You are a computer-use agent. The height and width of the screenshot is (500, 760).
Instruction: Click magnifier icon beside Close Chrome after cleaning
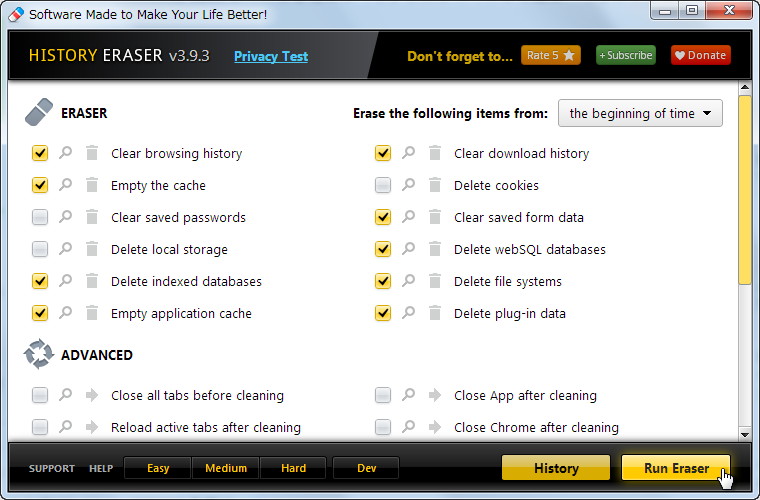[x=409, y=427]
